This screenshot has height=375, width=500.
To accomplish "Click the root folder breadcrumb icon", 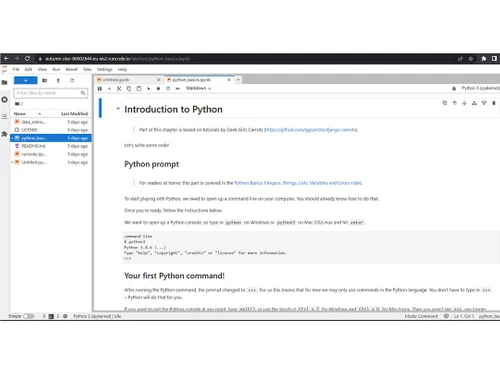I will (17, 104).
